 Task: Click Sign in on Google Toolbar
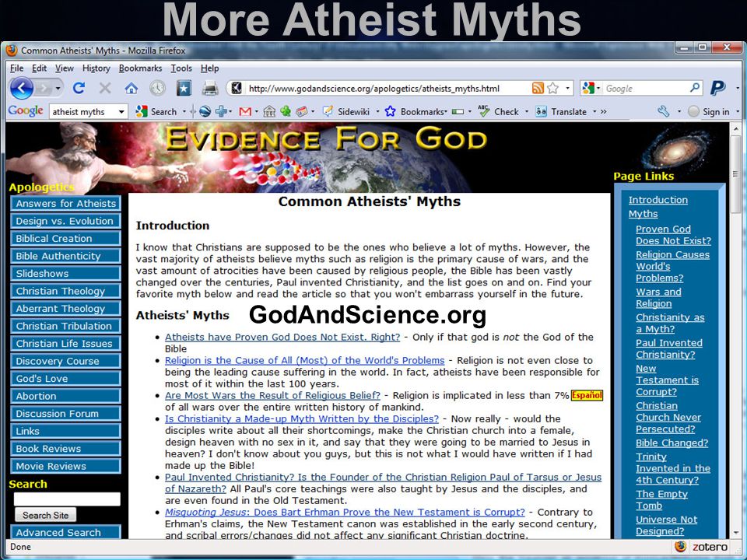click(710, 111)
